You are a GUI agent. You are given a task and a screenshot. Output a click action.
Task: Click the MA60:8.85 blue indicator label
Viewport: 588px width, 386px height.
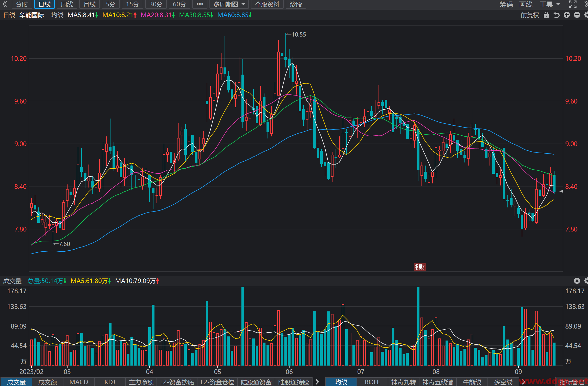(x=235, y=15)
